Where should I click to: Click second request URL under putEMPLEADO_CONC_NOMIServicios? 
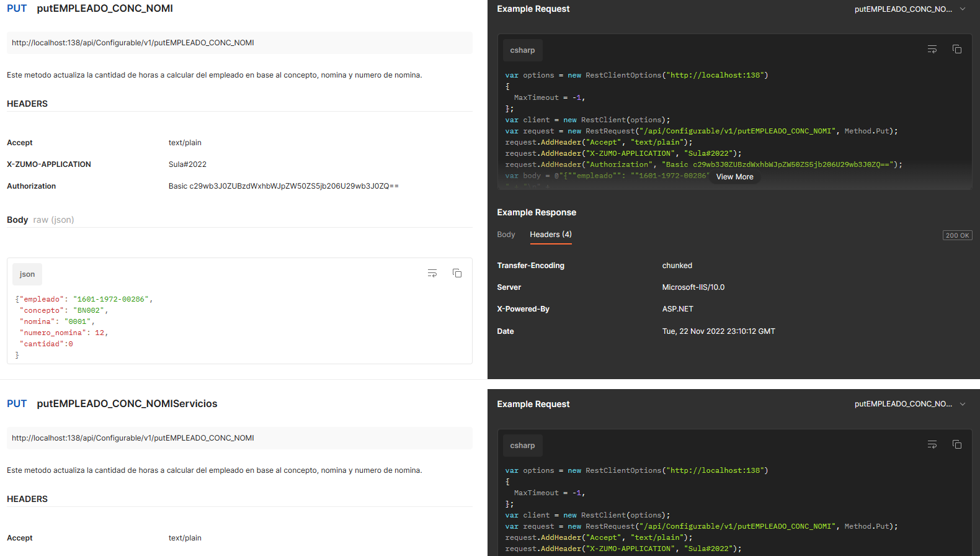pos(239,438)
